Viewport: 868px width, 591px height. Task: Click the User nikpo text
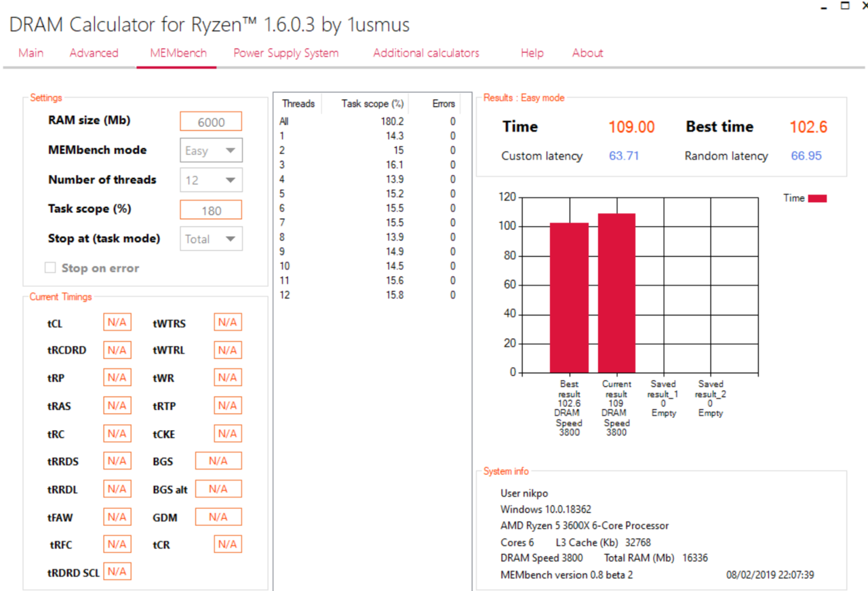524,493
